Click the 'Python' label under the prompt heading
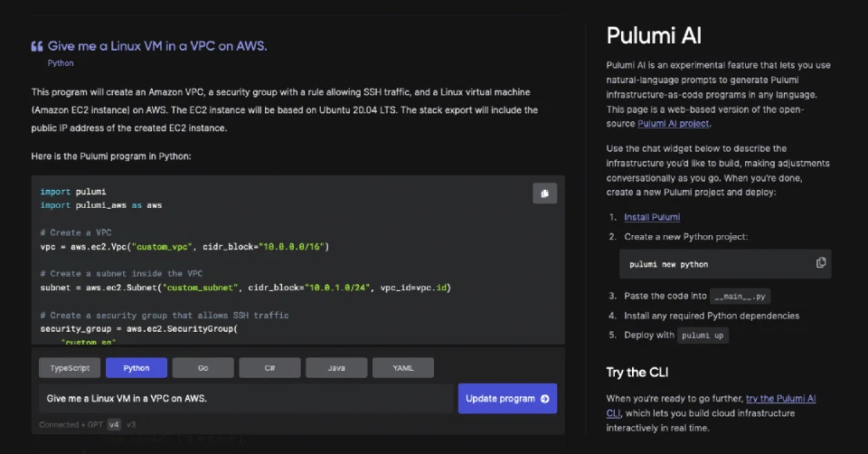Viewport: 868px width, 454px height. click(x=61, y=63)
